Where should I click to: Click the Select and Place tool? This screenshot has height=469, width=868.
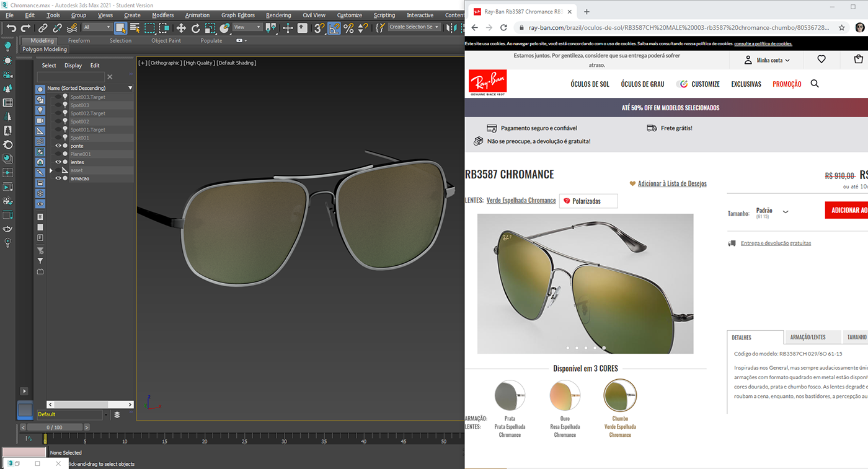224,28
